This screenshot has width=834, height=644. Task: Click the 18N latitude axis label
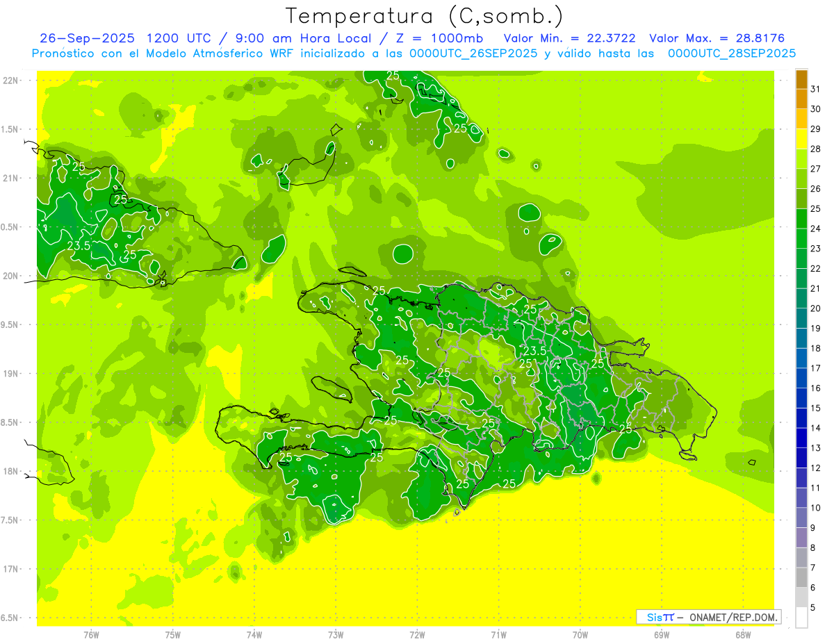pos(10,472)
